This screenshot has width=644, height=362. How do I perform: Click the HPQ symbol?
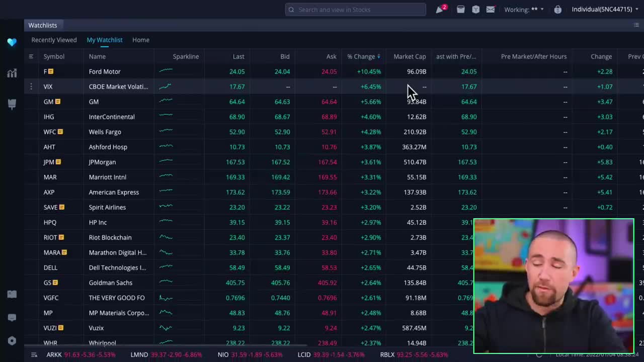50,222
